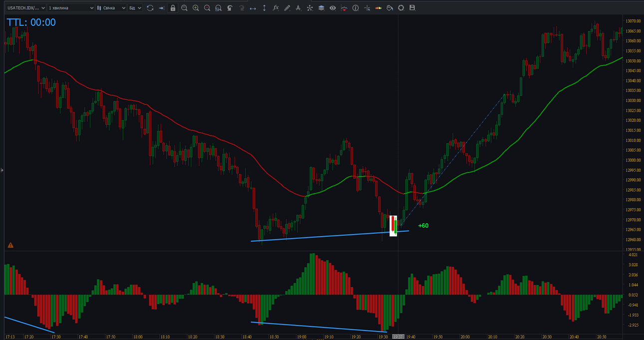Image resolution: width=644 pixels, height=340 pixels.
Task: Select the blue trendline under histogram at 19:00
Action: point(319,327)
